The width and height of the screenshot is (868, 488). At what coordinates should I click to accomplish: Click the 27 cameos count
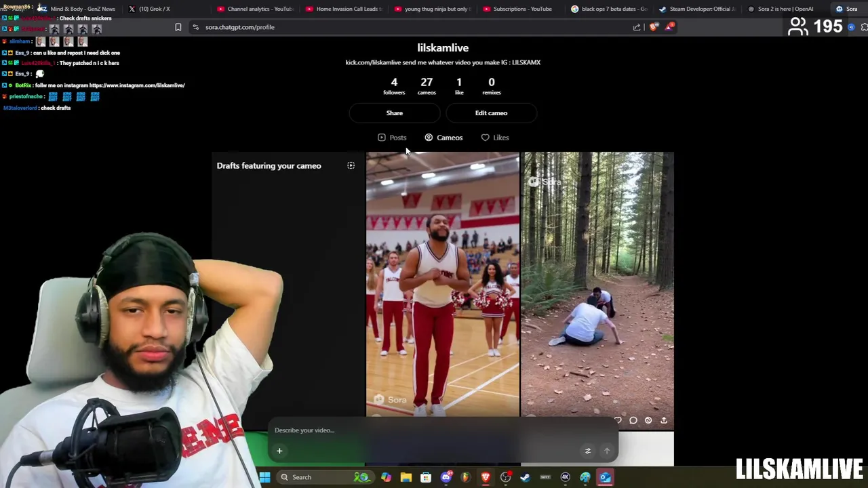point(427,86)
